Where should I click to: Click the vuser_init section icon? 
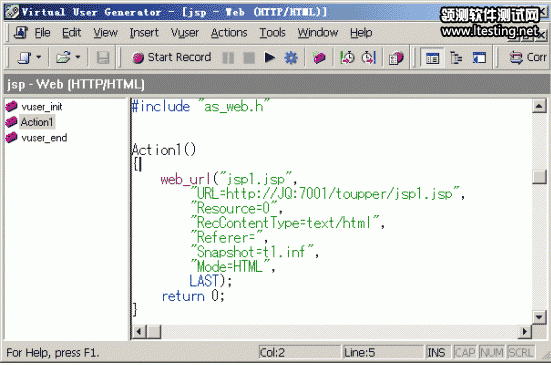[x=11, y=106]
